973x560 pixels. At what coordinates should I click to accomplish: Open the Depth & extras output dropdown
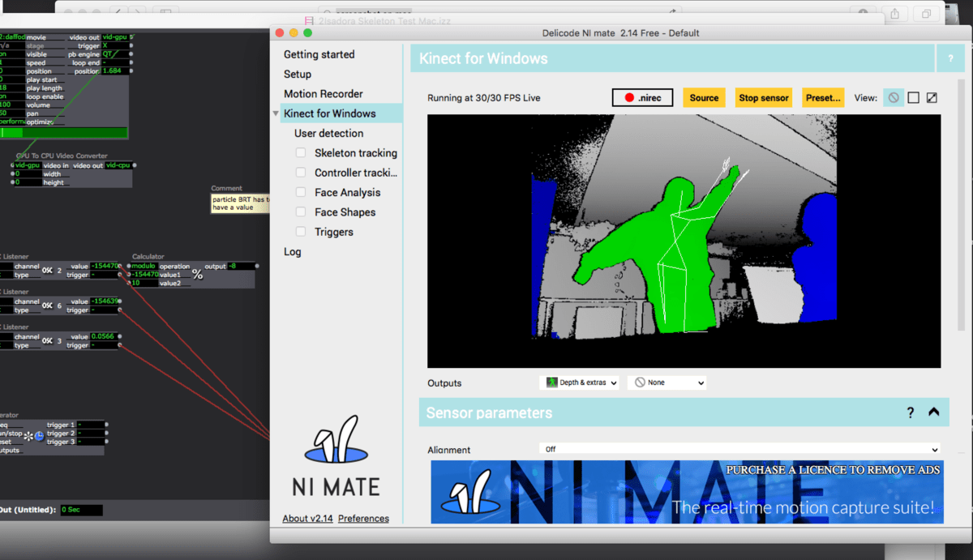click(x=579, y=383)
